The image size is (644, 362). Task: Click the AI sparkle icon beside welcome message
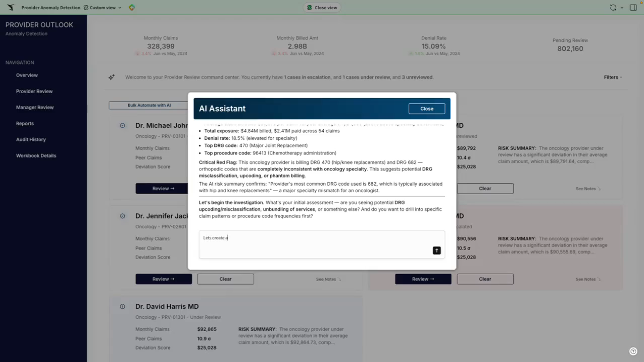click(x=112, y=77)
